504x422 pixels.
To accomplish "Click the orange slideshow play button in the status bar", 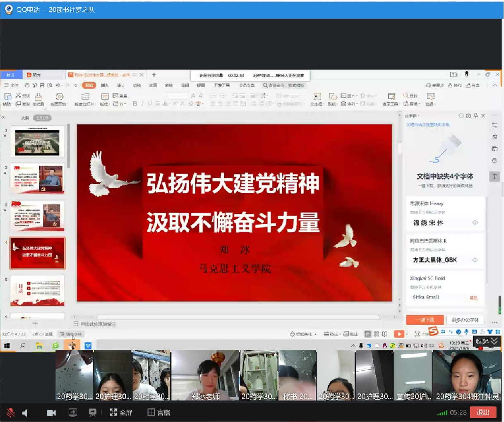I will (x=399, y=334).
